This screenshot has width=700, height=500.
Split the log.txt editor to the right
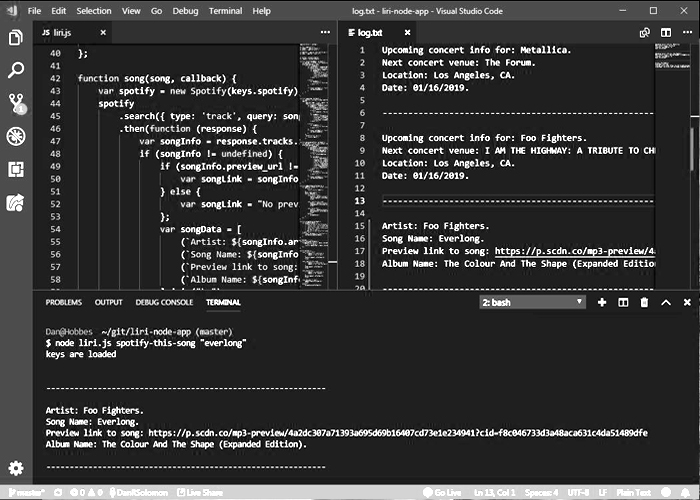[666, 33]
